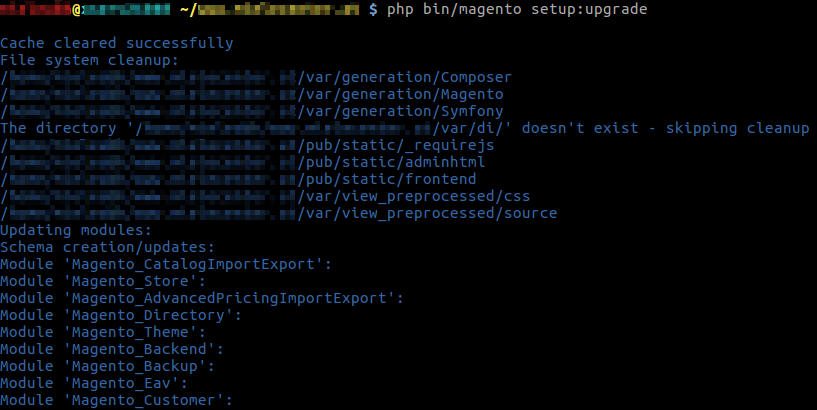Click the 'File system cleanup:' line
The height and width of the screenshot is (410, 817).
pos(90,60)
